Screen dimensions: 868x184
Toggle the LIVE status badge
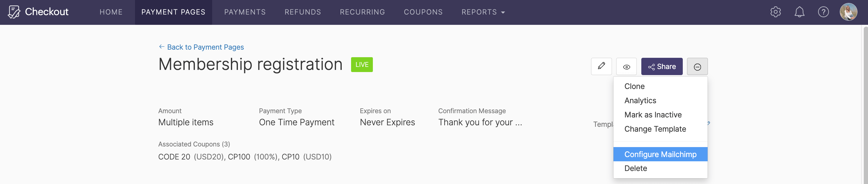point(362,64)
